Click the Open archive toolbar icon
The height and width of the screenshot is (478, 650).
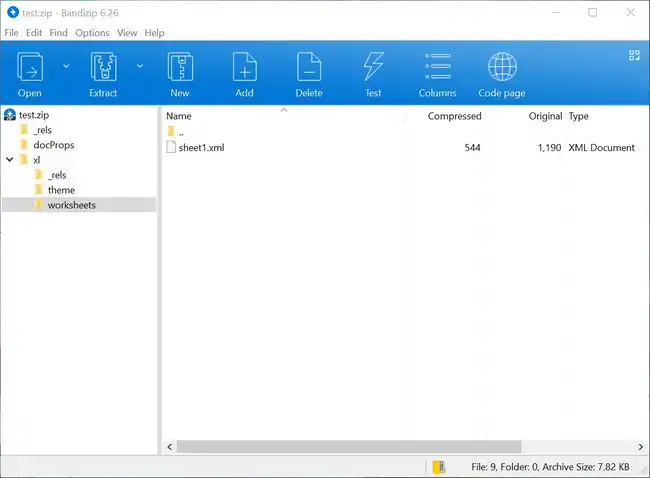29,66
